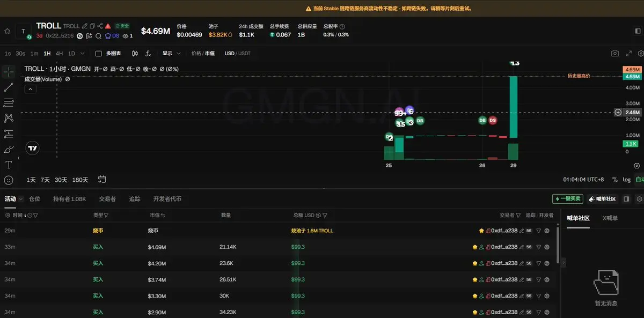
Task: Favorite TROLL with the star icon
Action: 7,32
